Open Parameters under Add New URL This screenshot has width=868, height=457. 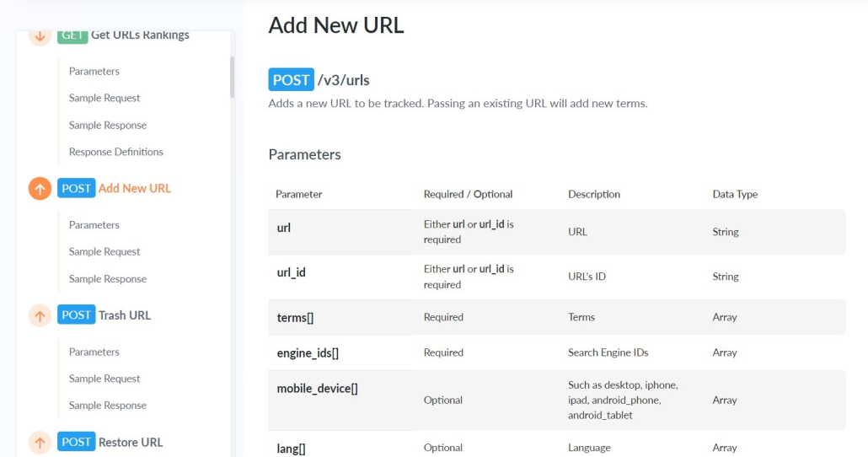coord(94,225)
